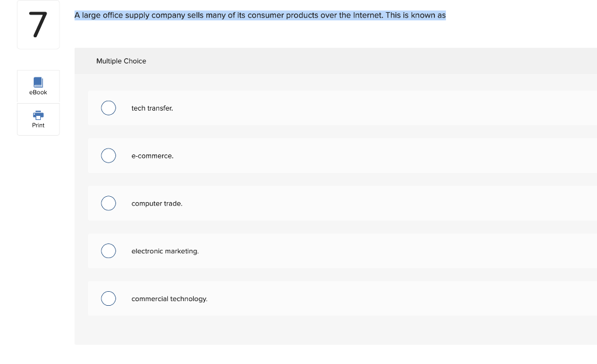Choose the 'e-commerce.' radio option
Screen dimensions: 597x364
(x=108, y=156)
